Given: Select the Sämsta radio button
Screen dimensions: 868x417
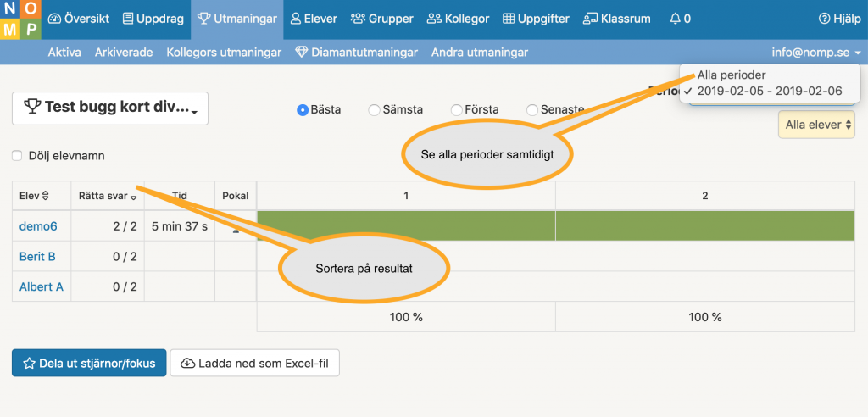Looking at the screenshot, I should point(374,109).
